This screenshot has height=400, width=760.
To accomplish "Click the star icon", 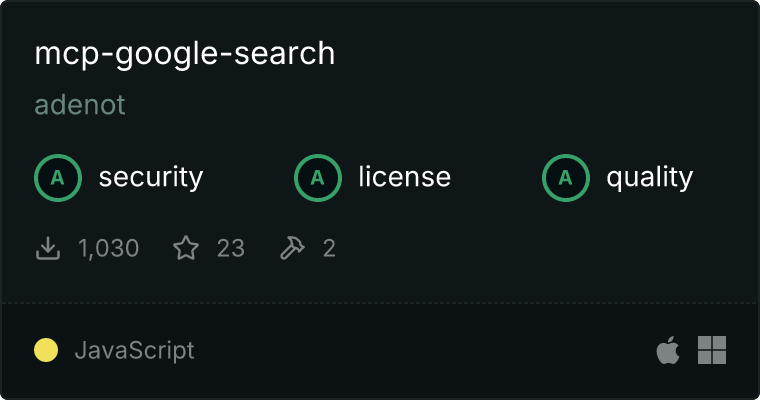I will click(x=186, y=248).
